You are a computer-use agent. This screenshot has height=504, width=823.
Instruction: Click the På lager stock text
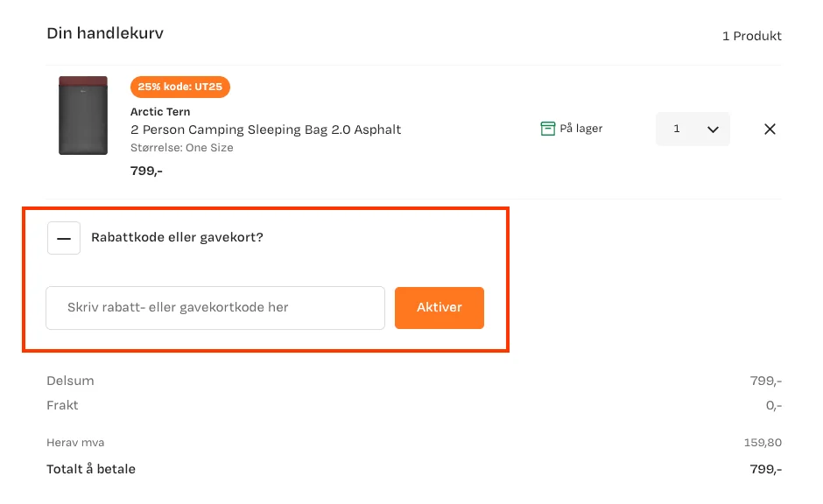581,129
